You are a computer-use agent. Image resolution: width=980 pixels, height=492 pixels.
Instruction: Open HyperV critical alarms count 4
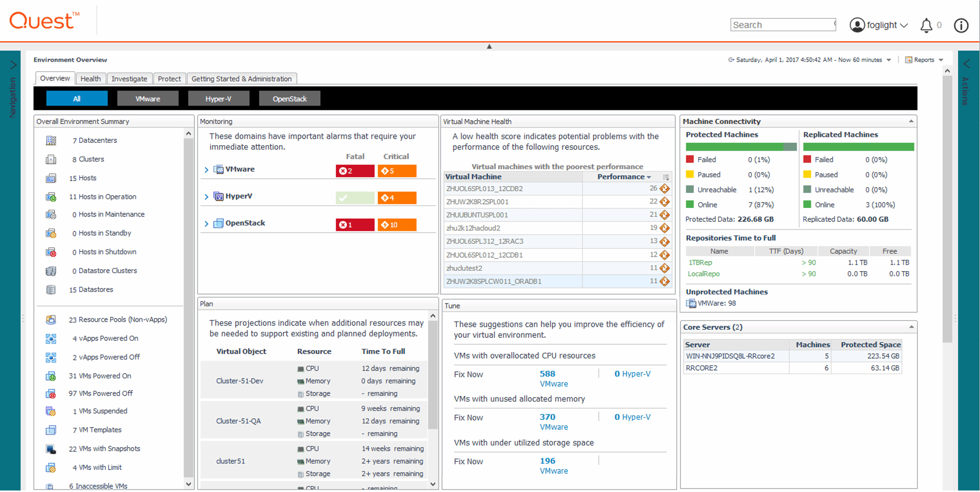397,198
